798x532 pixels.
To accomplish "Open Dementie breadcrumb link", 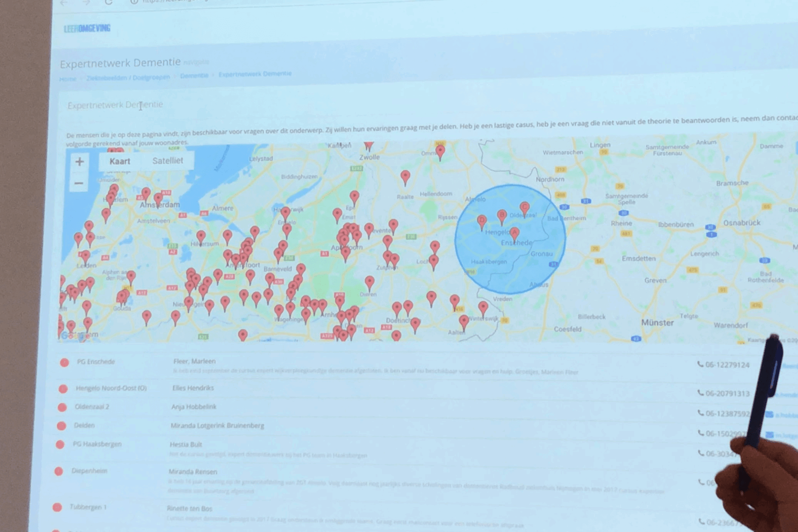I will pos(194,75).
